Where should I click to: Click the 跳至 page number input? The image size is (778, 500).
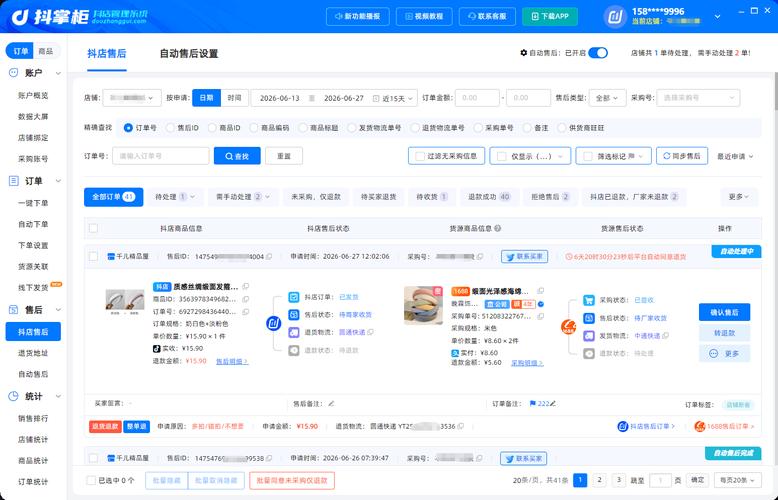tap(660, 480)
